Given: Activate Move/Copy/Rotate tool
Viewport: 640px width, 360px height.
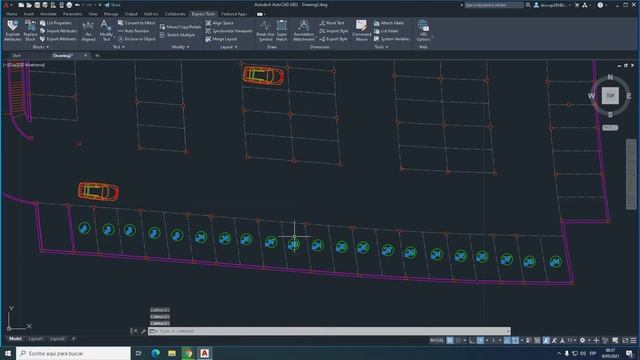Looking at the screenshot, I should point(180,27).
